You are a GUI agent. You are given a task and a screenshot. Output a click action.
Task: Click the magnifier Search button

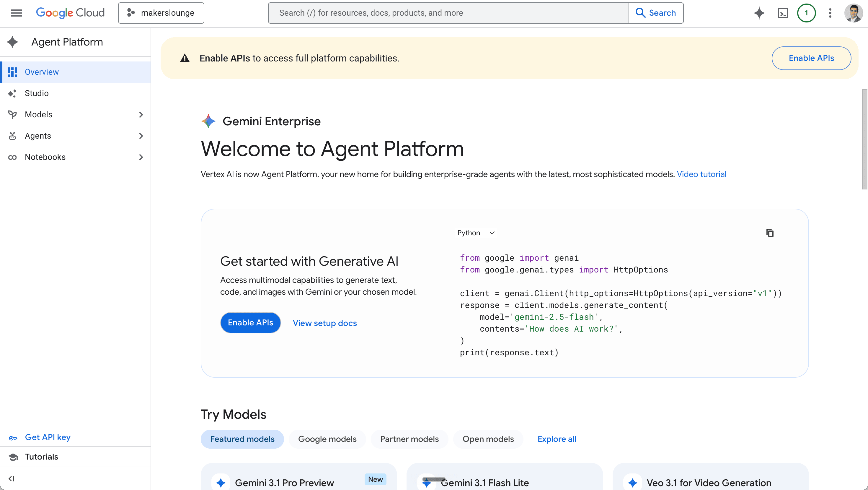[656, 13]
